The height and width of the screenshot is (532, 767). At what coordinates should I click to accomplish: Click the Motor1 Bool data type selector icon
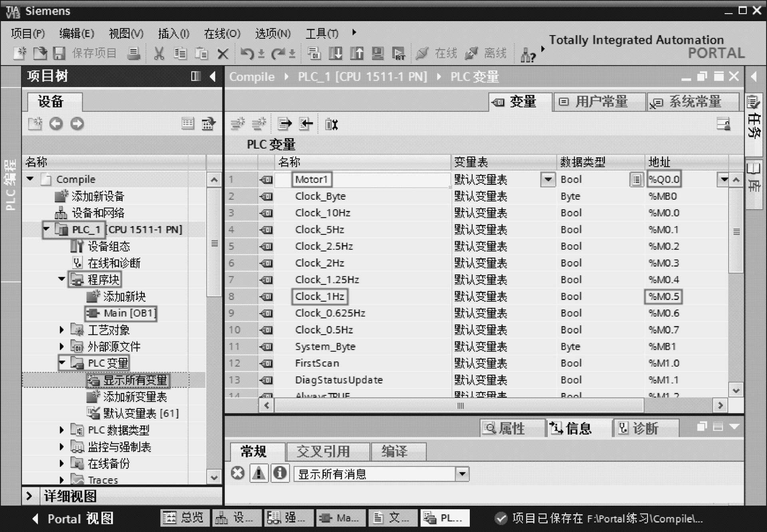tap(636, 180)
